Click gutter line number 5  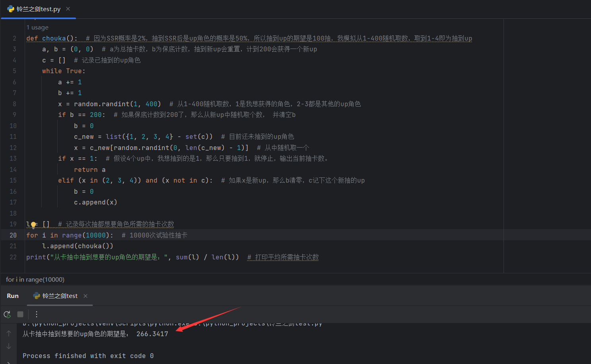(x=15, y=71)
